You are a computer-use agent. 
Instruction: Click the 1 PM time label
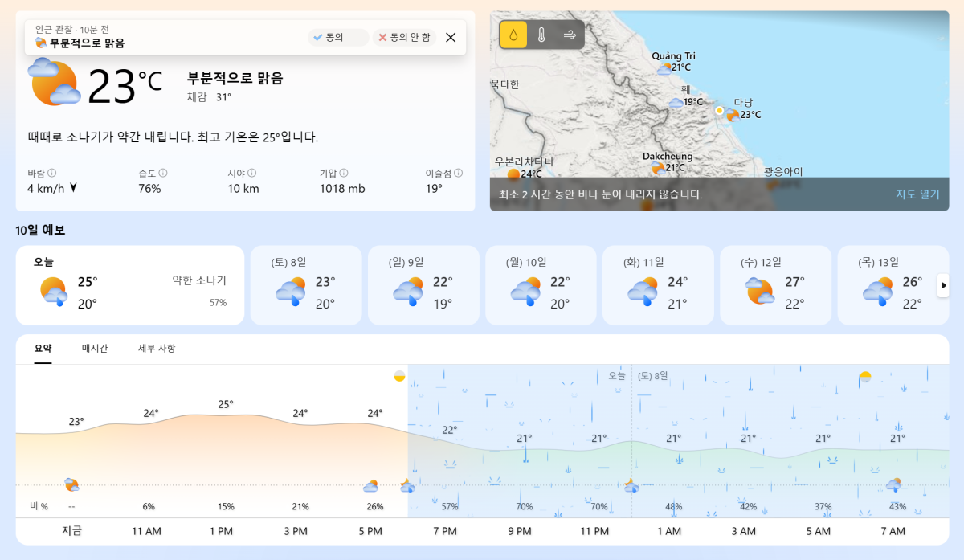[221, 532]
